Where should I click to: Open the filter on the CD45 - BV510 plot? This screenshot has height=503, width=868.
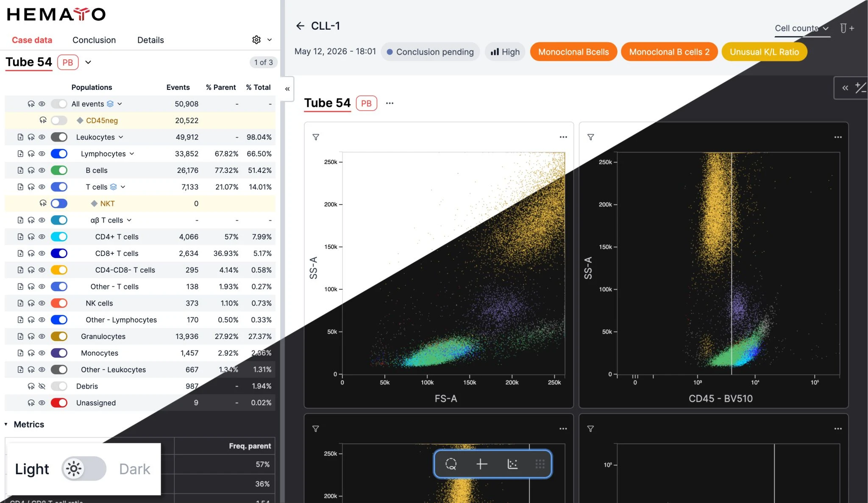click(590, 137)
